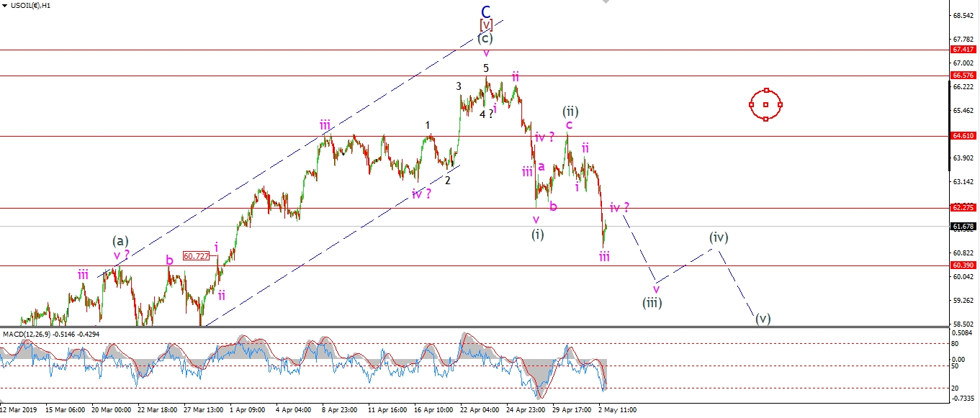Image resolution: width=980 pixels, height=418 pixels.
Task: Click the right handle of the red ellipse
Action: 781,105
